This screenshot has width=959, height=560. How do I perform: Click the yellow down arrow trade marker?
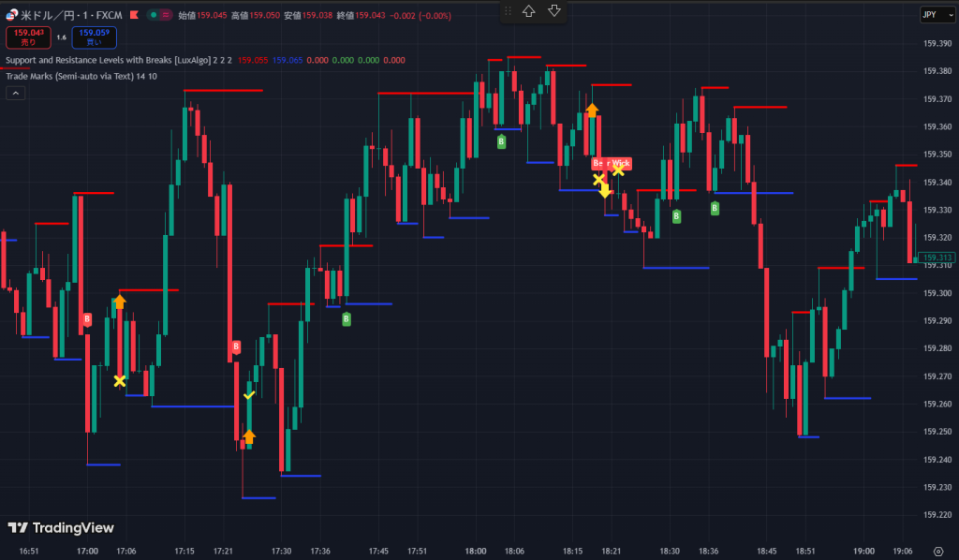coord(605,191)
